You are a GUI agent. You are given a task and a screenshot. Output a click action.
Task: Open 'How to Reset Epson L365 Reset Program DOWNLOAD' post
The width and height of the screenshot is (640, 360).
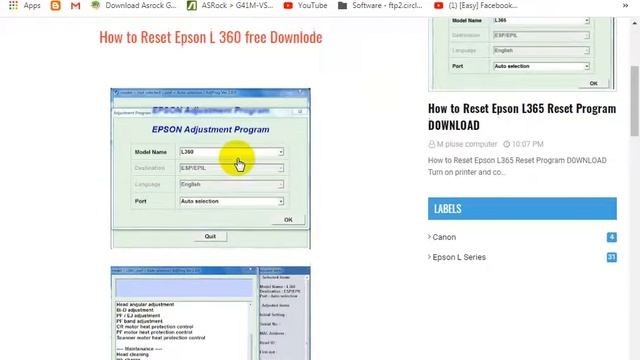click(522, 117)
